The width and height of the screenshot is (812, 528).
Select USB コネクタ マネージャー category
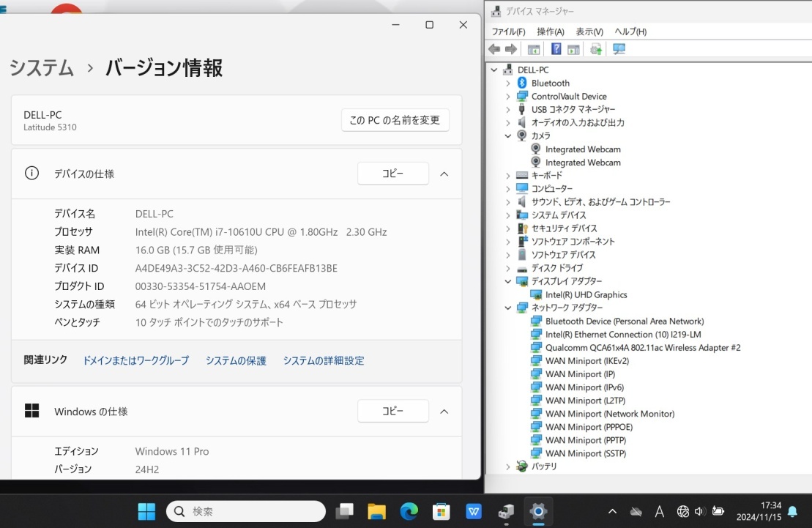573,109
